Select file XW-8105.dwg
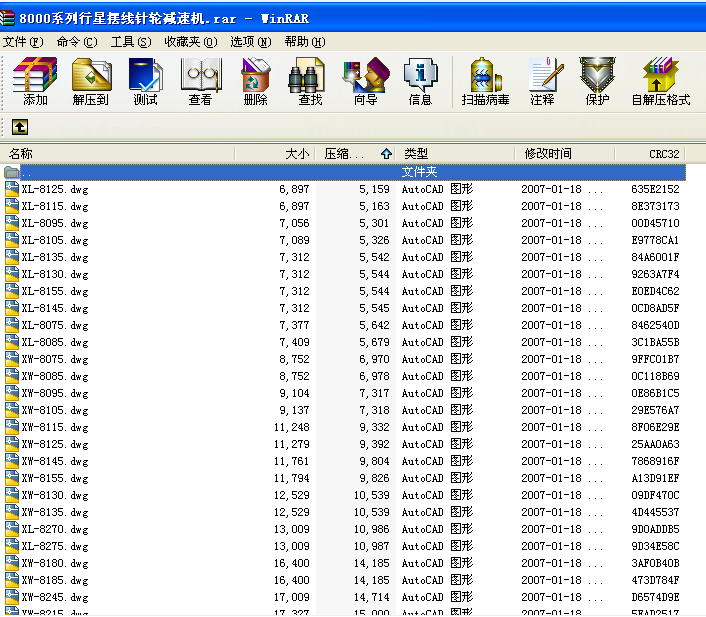Screen dimensions: 706x617 click(55, 410)
